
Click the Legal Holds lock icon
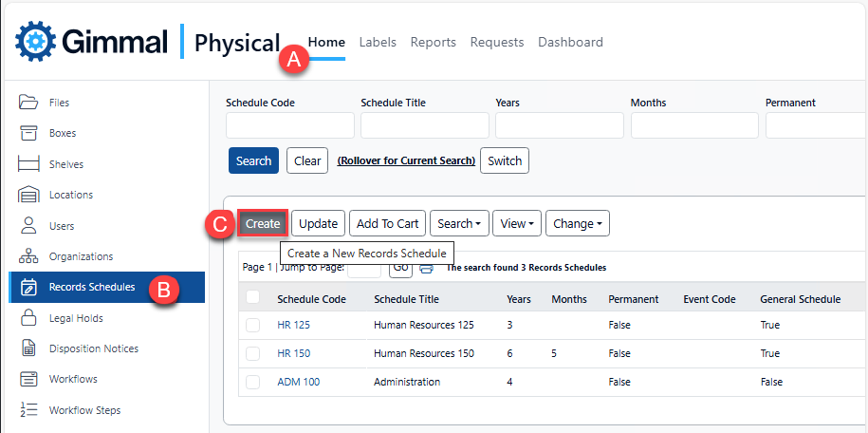coord(28,318)
